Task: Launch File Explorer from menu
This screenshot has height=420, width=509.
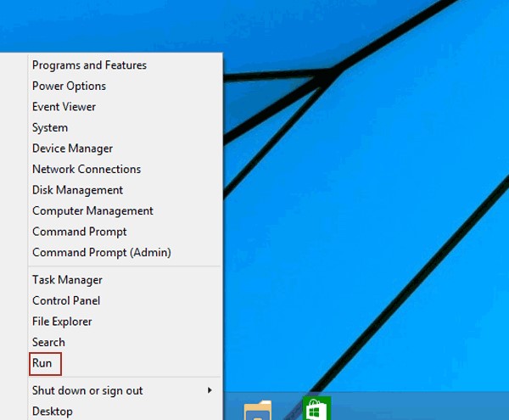Action: click(x=62, y=322)
